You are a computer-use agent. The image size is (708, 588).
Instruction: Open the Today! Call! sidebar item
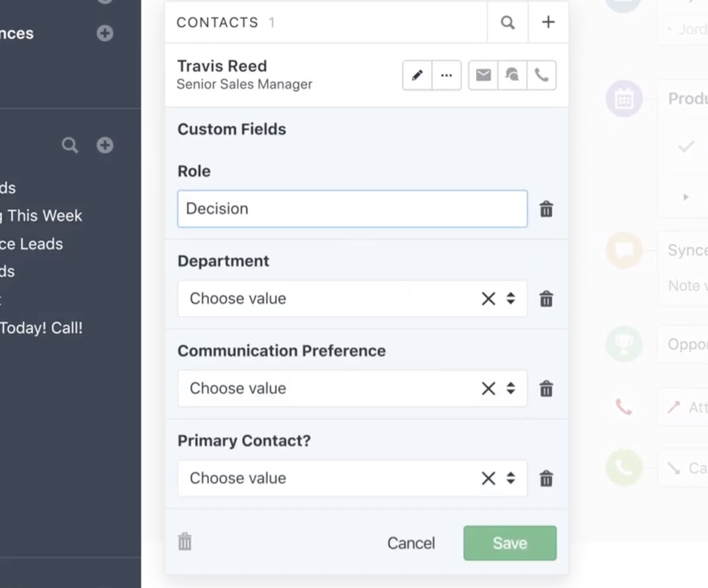click(41, 328)
